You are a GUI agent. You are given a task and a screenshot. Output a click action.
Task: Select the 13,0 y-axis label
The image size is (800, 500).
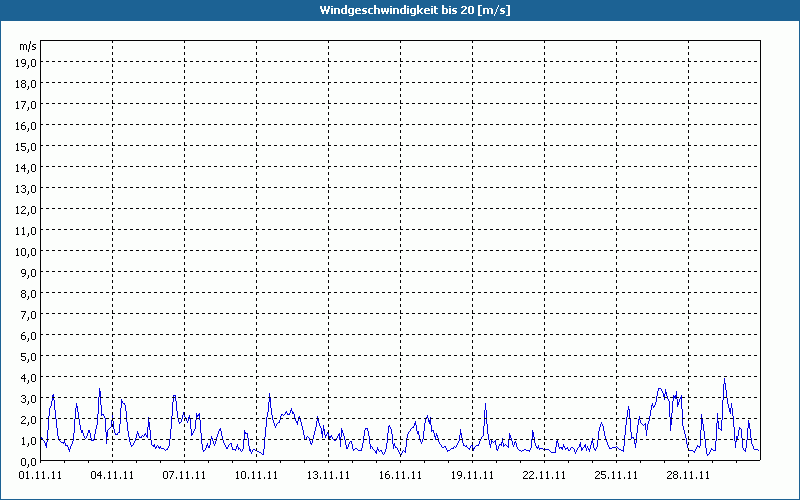coord(26,189)
